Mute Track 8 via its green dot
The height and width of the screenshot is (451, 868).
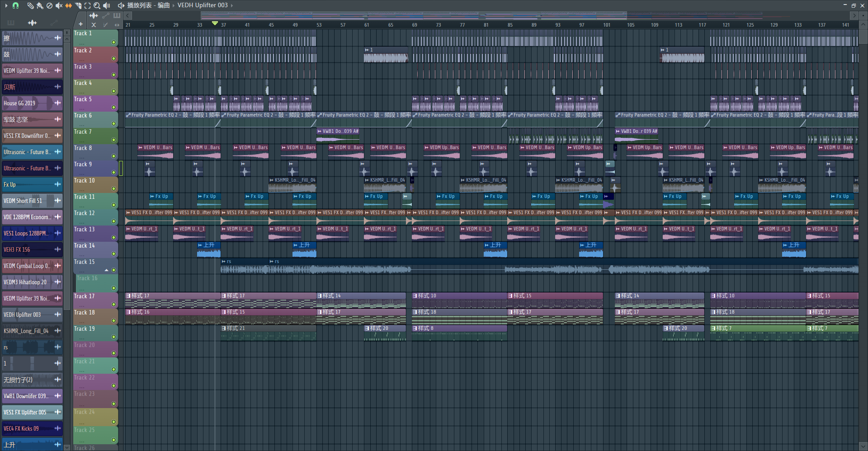pyautogui.click(x=114, y=156)
